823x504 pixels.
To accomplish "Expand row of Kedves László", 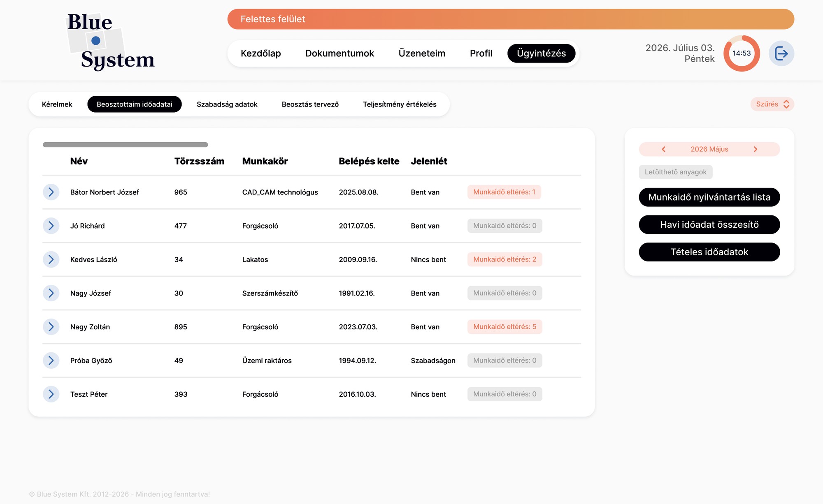I will pyautogui.click(x=51, y=259).
